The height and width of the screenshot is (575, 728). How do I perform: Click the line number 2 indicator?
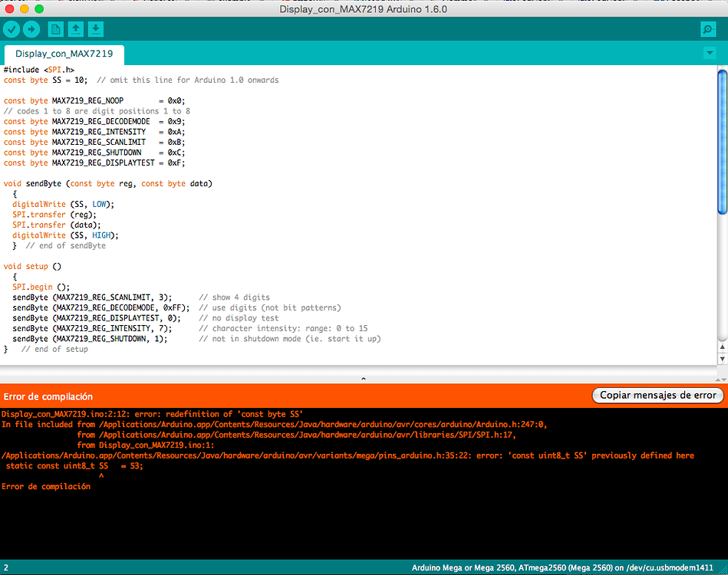coord(8,567)
